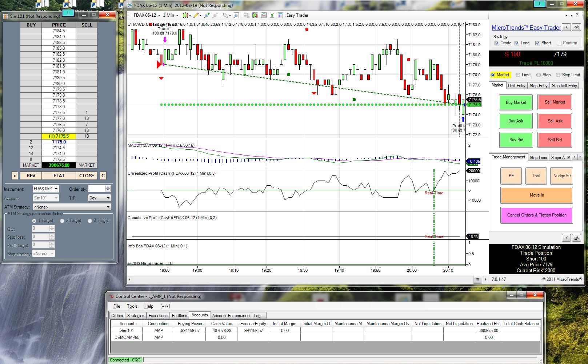Click the Buy Market button
The image size is (588, 364).
[x=516, y=102]
